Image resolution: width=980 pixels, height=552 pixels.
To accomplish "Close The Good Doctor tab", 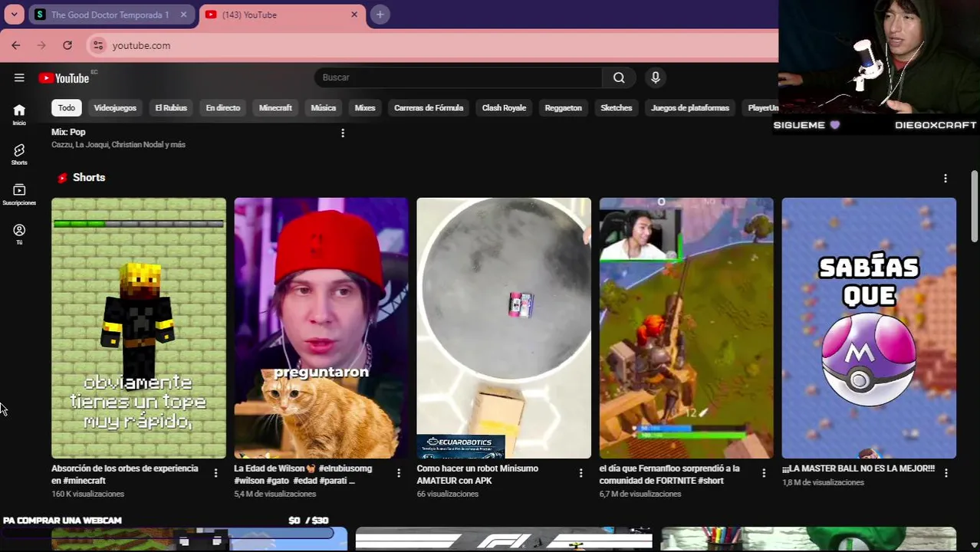I will (183, 15).
